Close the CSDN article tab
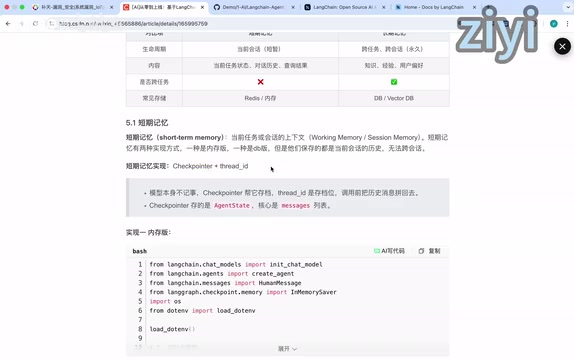The height and width of the screenshot is (360, 574). coord(202,7)
